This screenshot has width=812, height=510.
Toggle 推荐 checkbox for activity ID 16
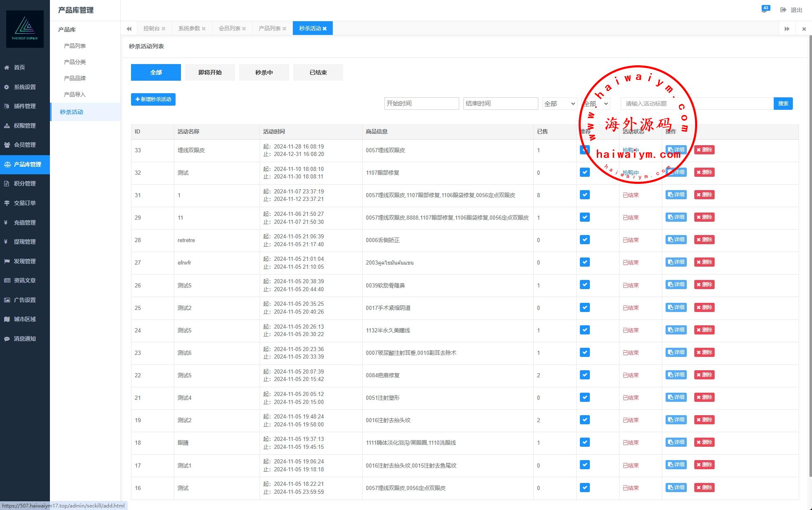[584, 488]
